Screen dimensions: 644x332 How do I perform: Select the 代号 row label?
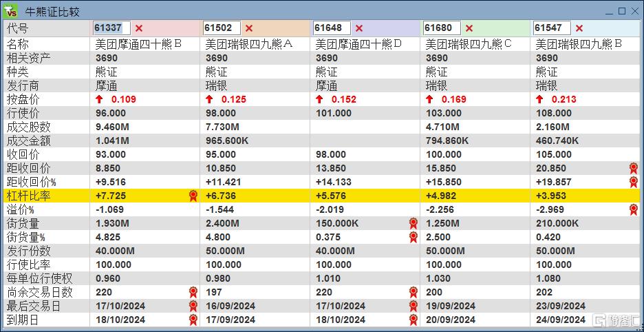pos(18,28)
